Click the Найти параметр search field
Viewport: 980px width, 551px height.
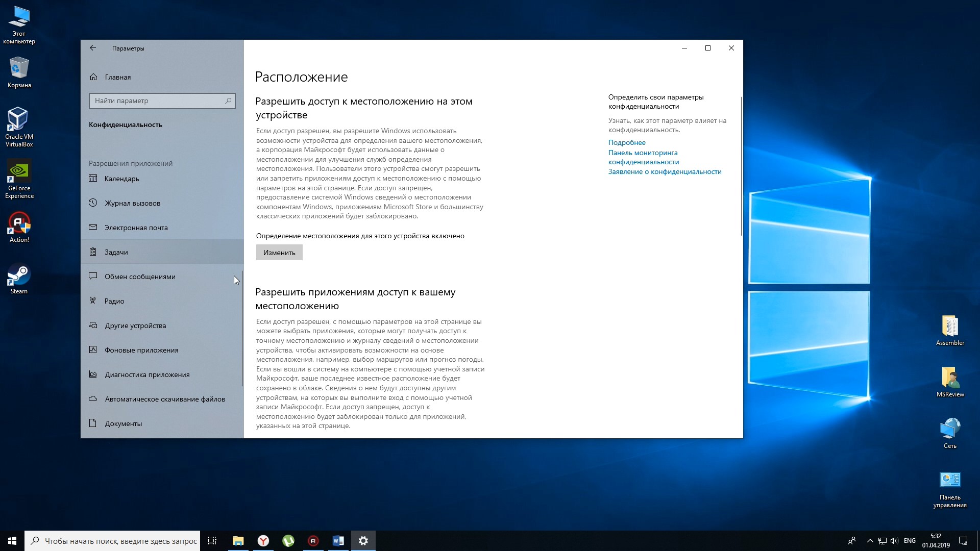pos(158,101)
